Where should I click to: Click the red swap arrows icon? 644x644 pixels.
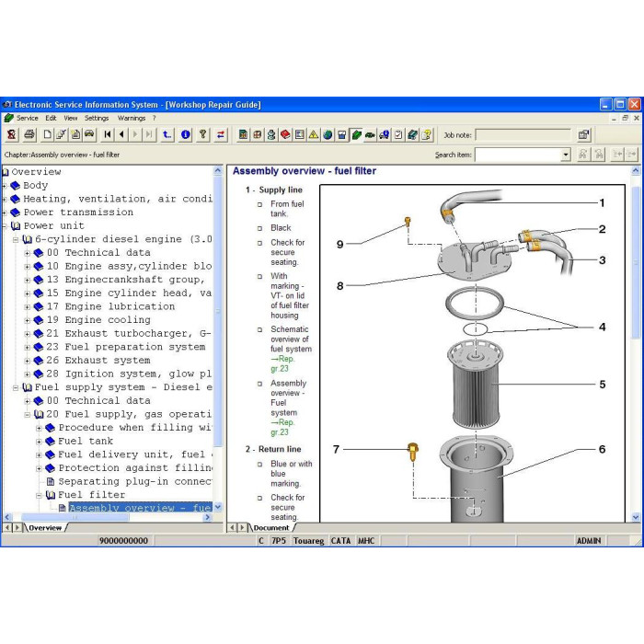(221, 134)
